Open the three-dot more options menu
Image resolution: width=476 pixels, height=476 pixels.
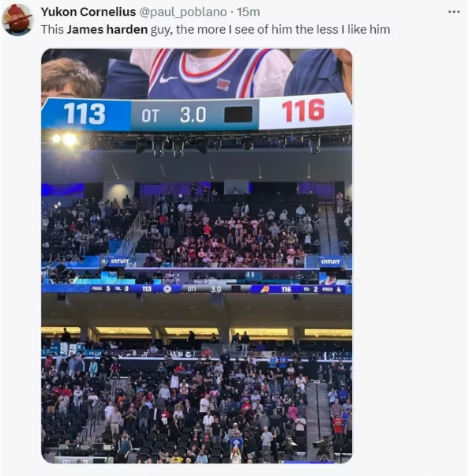point(454,12)
